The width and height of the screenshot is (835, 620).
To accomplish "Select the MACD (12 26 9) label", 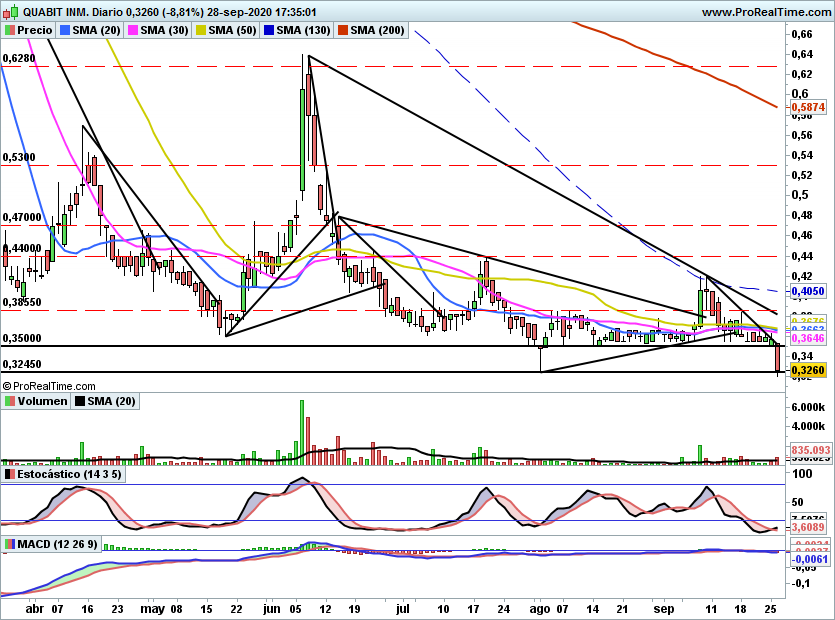I will click(x=58, y=544).
